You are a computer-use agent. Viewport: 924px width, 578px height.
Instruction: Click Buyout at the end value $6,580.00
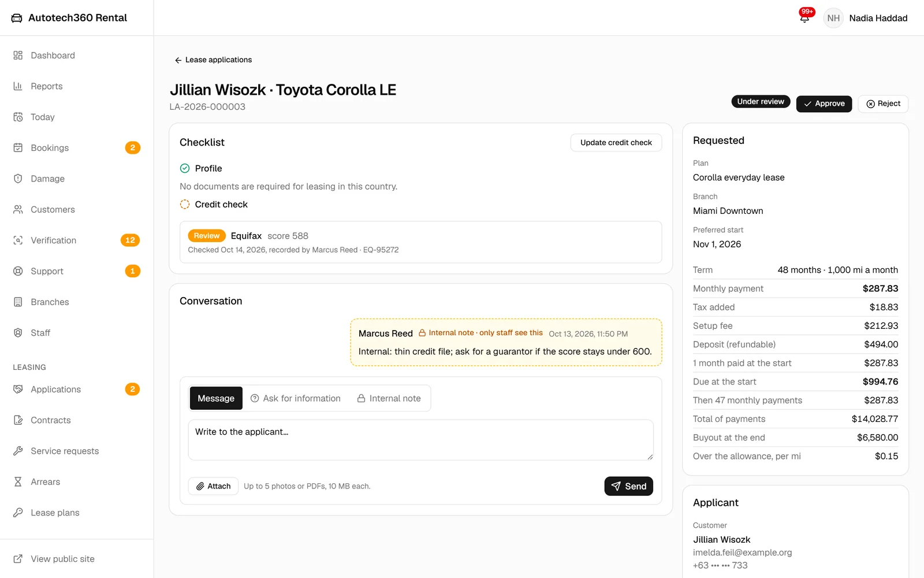(x=878, y=438)
